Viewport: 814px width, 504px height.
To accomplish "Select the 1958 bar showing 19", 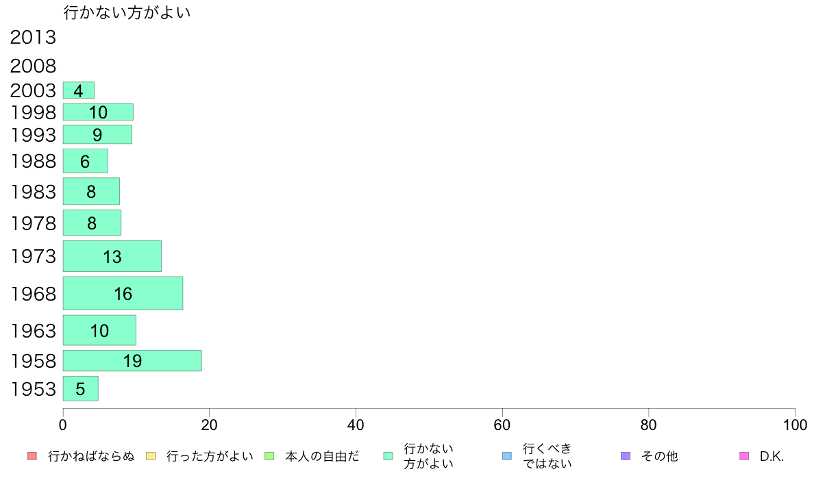I will click(132, 361).
